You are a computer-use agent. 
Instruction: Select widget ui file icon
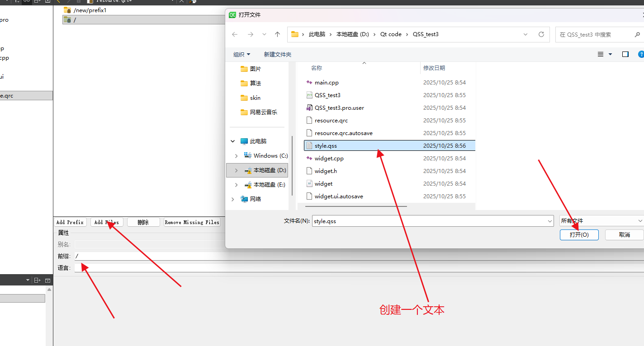[x=309, y=184]
